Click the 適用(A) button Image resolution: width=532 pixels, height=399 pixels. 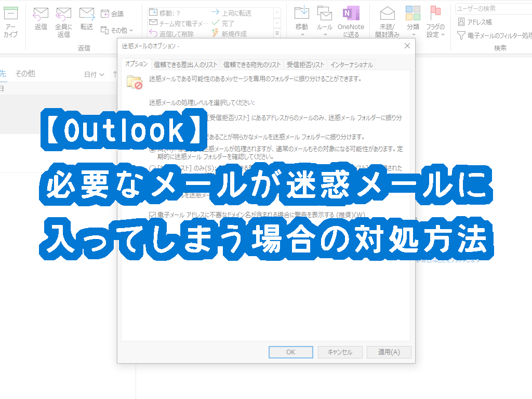point(389,352)
